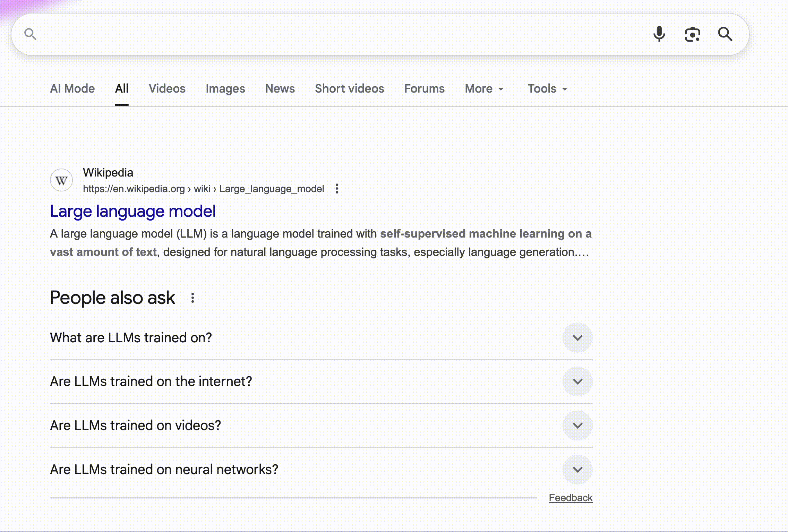The height and width of the screenshot is (532, 788).
Task: Click the Feedback link
Action: [x=570, y=498]
